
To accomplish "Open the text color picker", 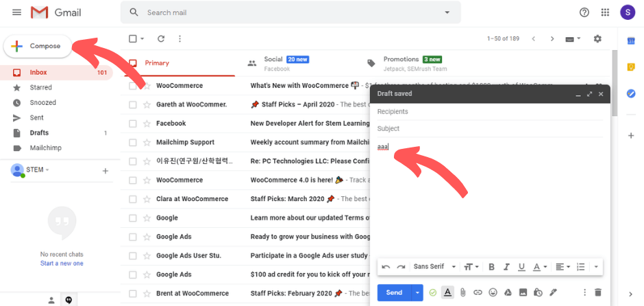I will (x=540, y=267).
